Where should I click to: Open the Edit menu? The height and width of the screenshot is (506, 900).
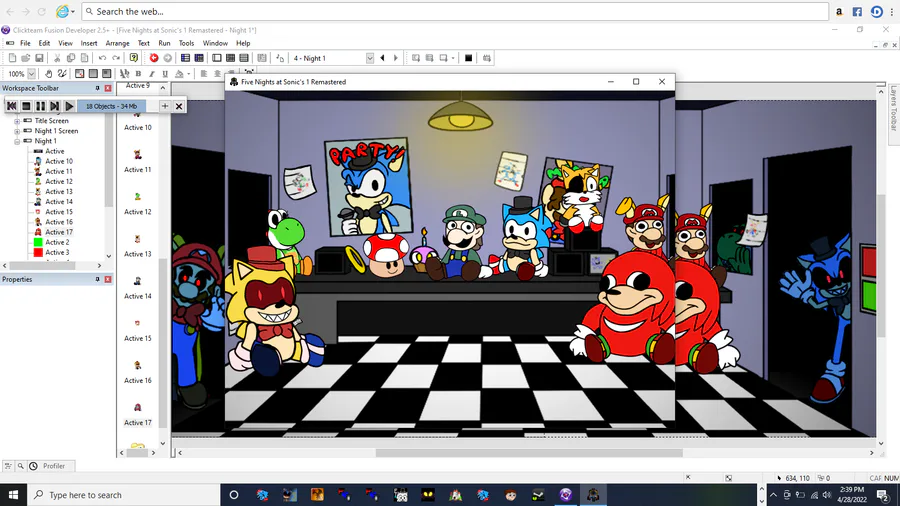click(44, 43)
